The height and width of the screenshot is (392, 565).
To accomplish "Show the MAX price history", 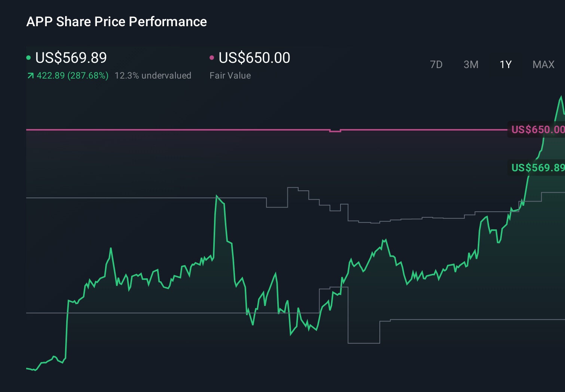I will (x=543, y=65).
